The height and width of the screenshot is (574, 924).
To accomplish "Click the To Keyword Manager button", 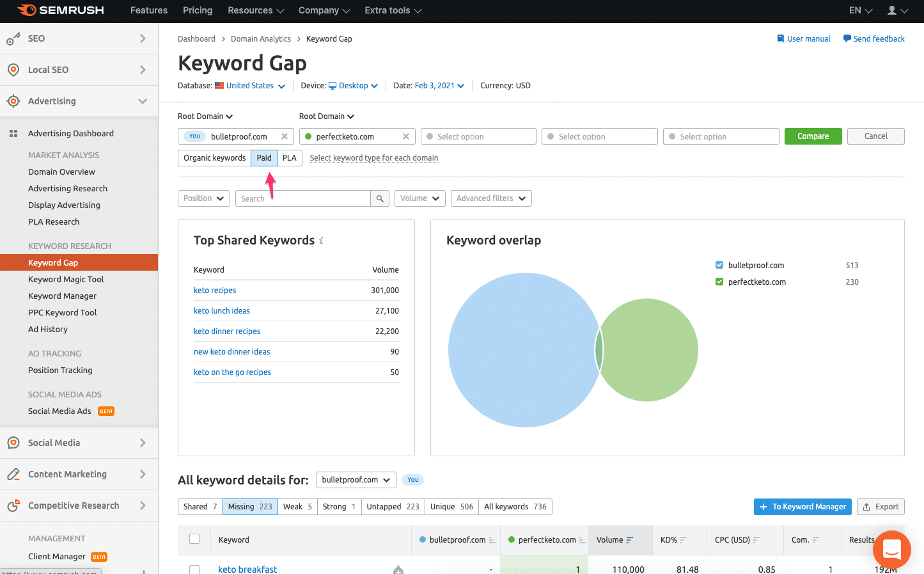I will coord(803,507).
